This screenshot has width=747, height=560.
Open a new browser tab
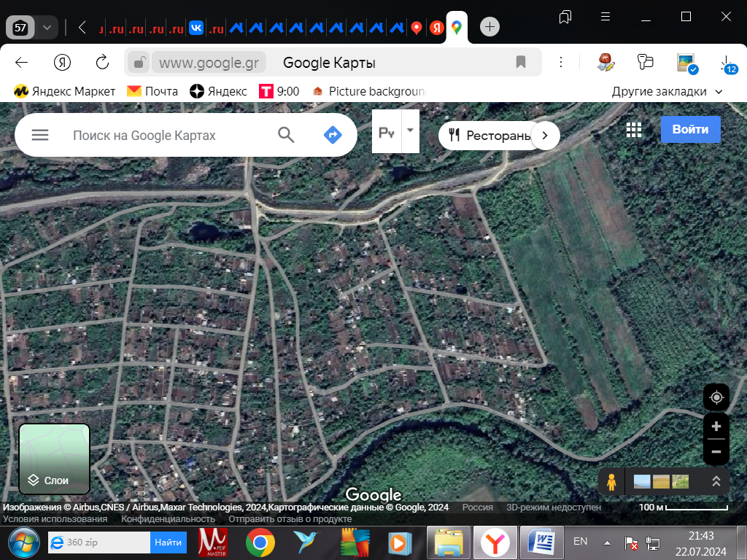point(489,27)
